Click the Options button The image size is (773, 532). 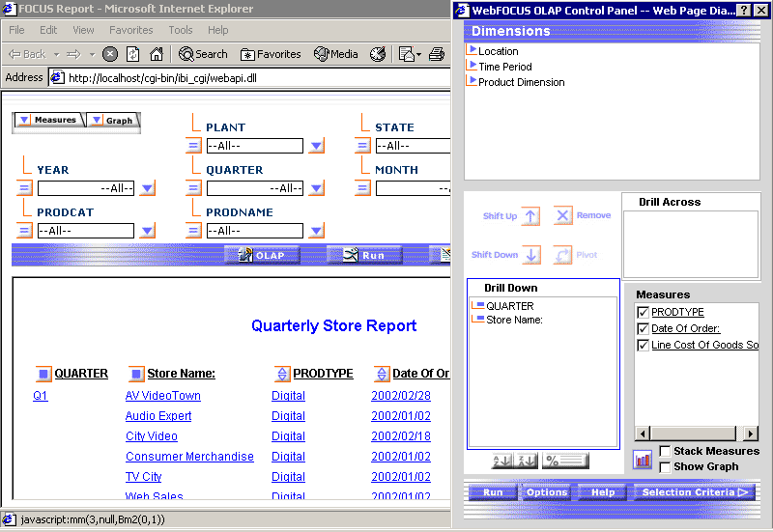[x=546, y=492]
